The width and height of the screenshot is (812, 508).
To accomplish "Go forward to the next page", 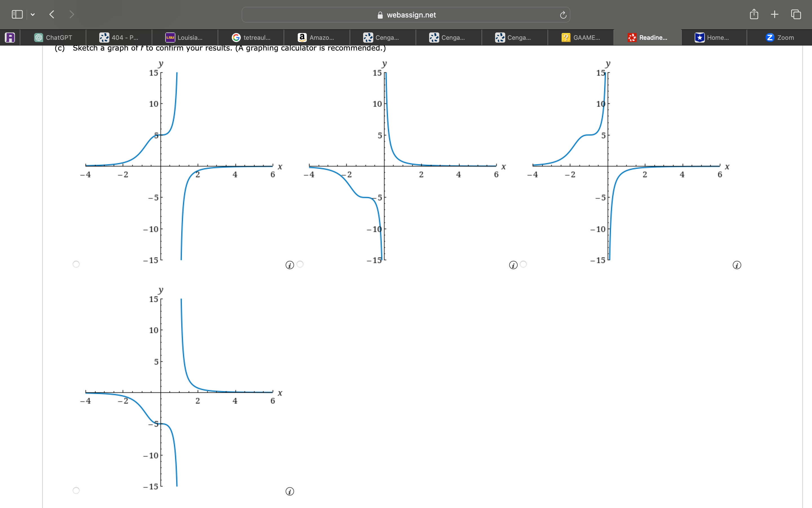I will point(71,14).
